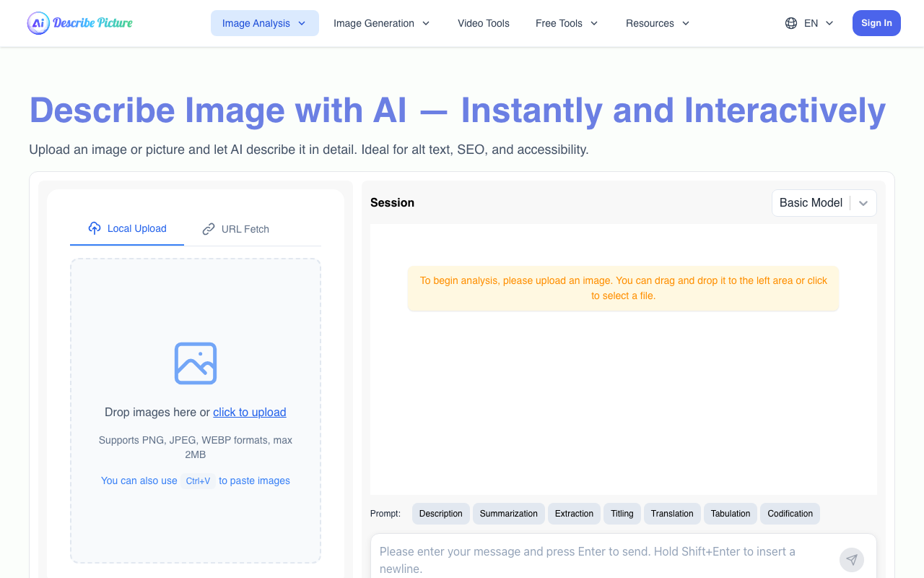Choose the Description prompt chip
Screen dimensions: 924x578
pos(440,514)
